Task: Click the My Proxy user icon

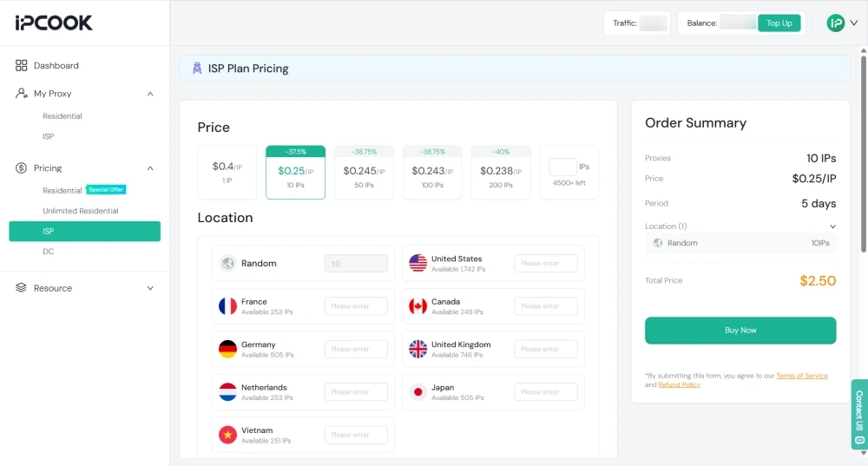Action: (x=21, y=93)
